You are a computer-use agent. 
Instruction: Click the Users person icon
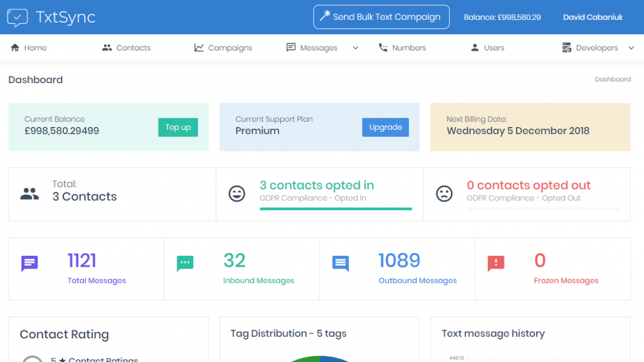[474, 47]
